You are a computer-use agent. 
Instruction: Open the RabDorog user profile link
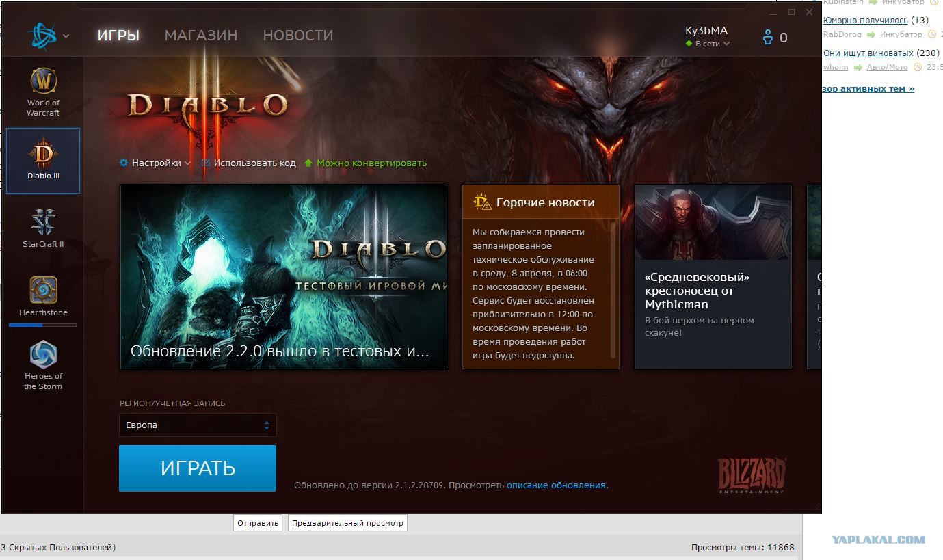click(842, 34)
